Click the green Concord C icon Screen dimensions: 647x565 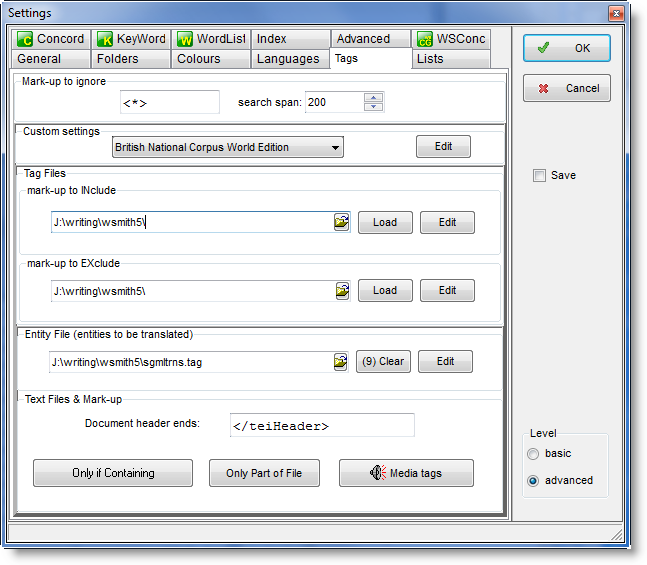25,39
